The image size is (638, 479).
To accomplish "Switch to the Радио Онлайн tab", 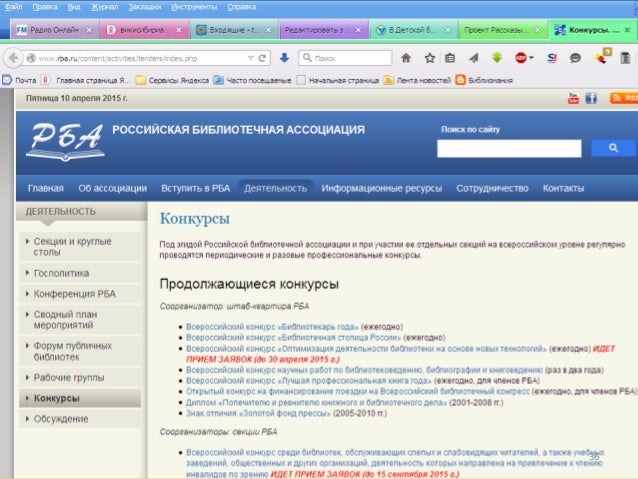I will click(x=55, y=30).
